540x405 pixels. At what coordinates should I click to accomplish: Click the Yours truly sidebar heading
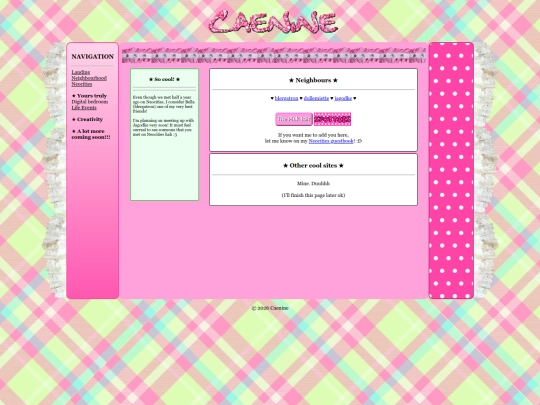[x=89, y=96]
